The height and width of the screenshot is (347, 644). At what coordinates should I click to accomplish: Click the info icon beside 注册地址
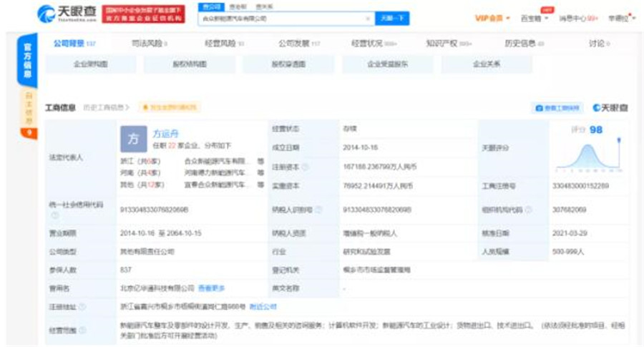pos(82,307)
